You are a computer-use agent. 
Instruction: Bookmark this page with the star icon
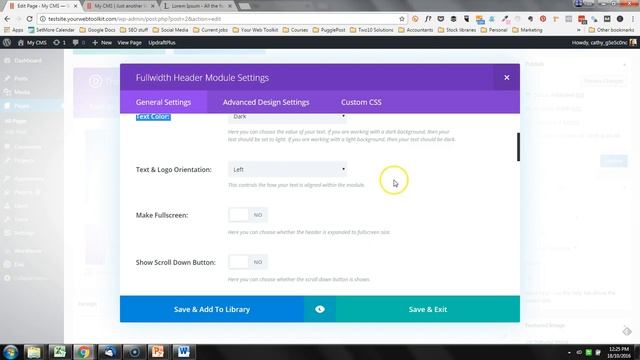pos(402,19)
